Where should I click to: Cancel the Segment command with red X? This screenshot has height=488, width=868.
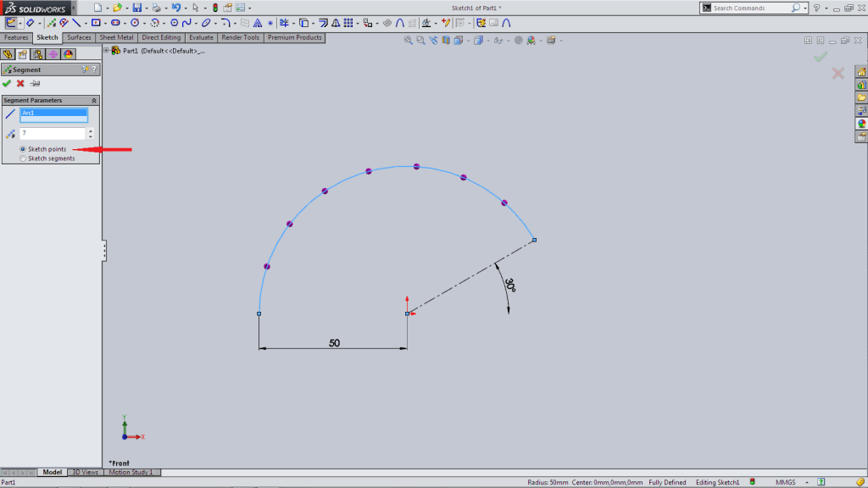(x=19, y=84)
